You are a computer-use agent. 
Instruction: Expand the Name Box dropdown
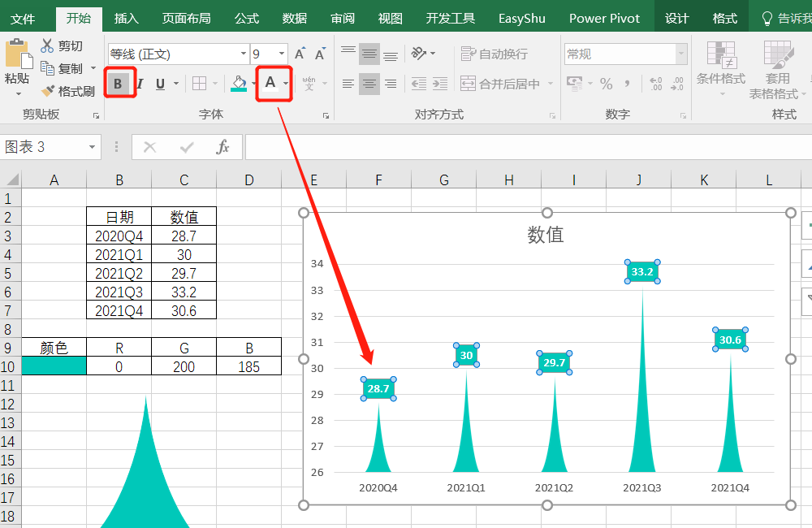coord(92,147)
